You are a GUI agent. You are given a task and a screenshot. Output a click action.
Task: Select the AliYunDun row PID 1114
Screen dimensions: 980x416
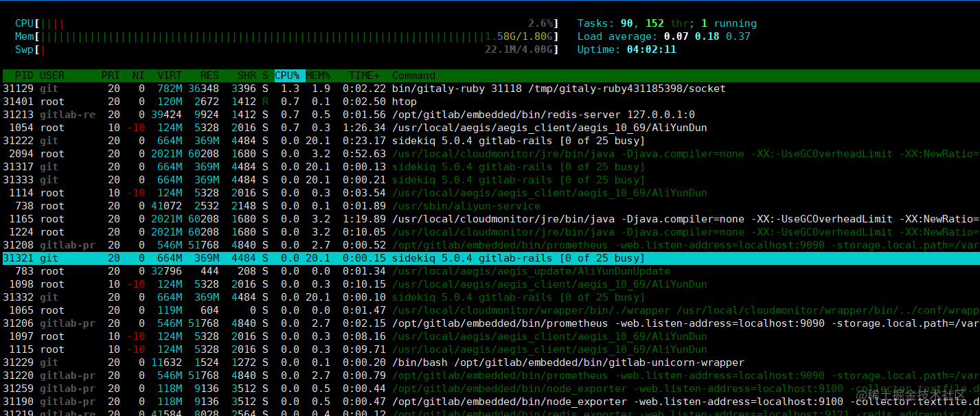[490, 193]
